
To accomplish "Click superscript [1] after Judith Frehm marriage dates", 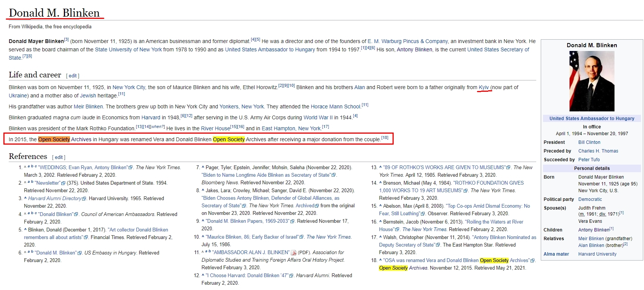I will tap(621, 213).
